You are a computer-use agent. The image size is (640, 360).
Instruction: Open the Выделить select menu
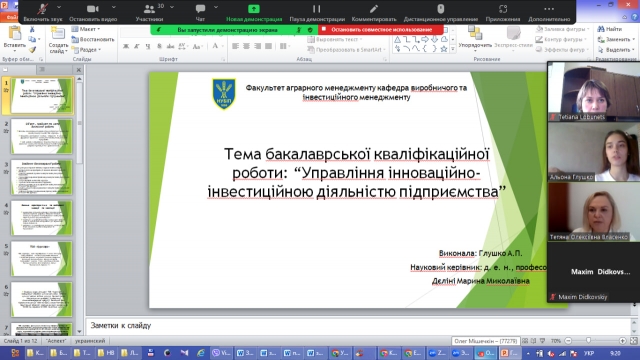pyautogui.click(x=616, y=49)
